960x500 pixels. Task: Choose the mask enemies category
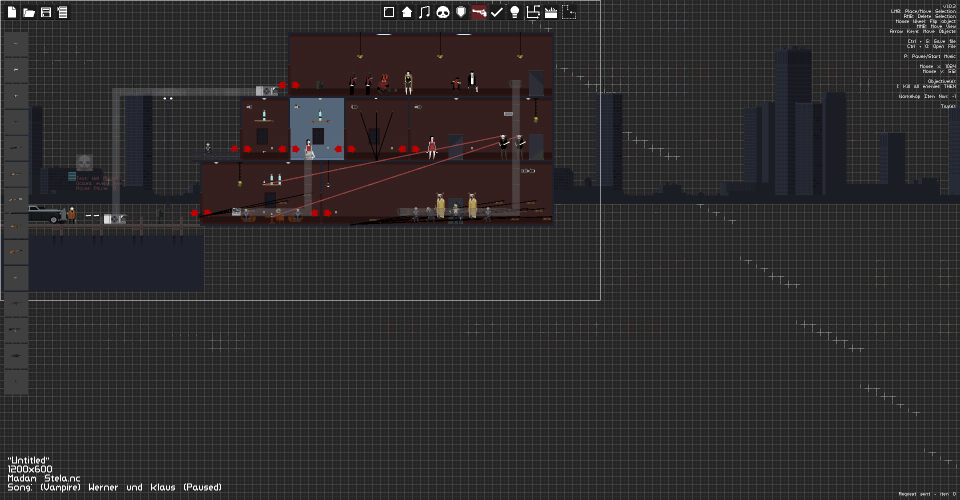443,12
